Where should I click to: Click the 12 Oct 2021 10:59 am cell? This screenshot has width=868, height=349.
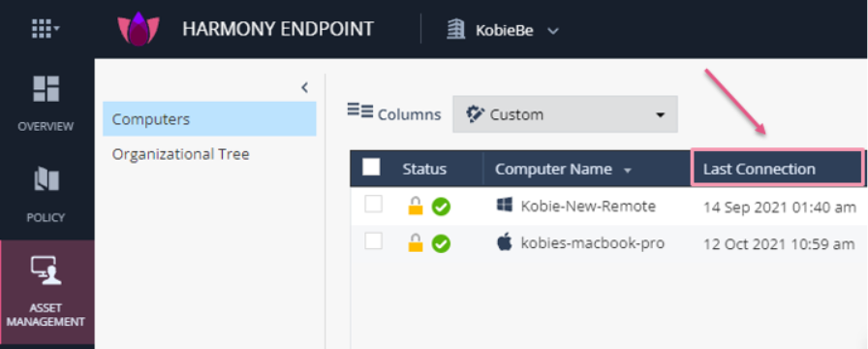click(780, 244)
